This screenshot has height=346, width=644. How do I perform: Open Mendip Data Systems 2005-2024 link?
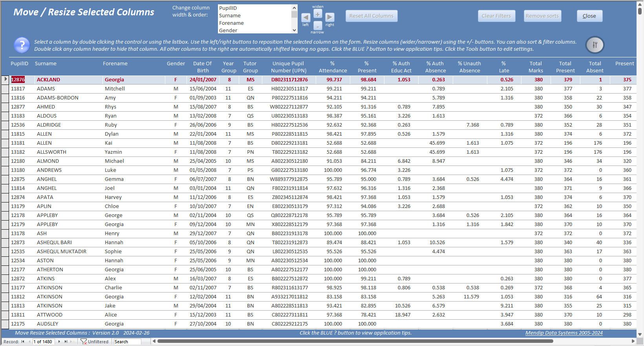click(x=564, y=333)
